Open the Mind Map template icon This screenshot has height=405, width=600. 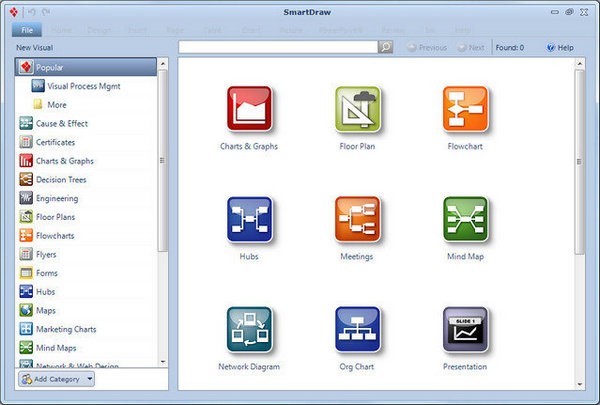[x=465, y=220]
